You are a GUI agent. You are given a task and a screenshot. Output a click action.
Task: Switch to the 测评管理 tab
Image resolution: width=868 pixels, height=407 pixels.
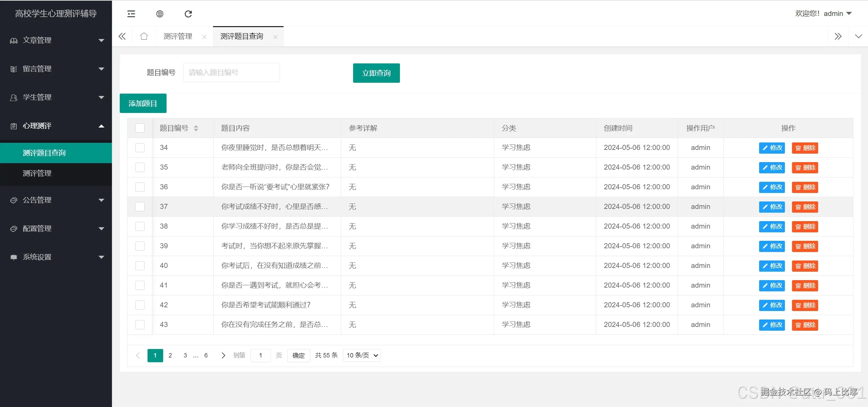178,36
